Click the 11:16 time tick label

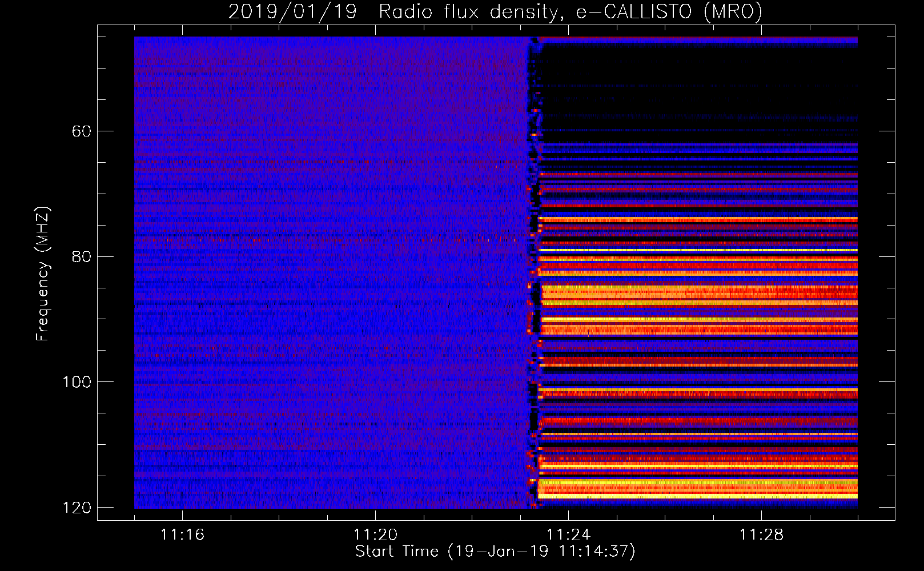182,534
